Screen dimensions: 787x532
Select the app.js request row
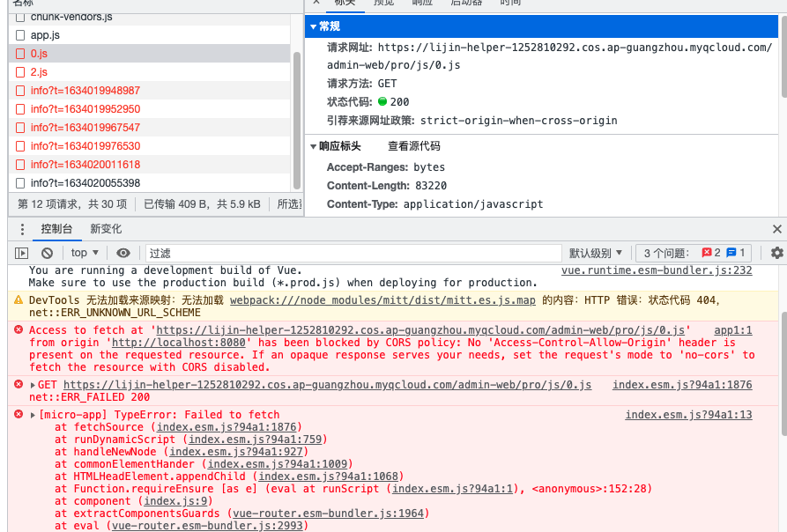[149, 35]
